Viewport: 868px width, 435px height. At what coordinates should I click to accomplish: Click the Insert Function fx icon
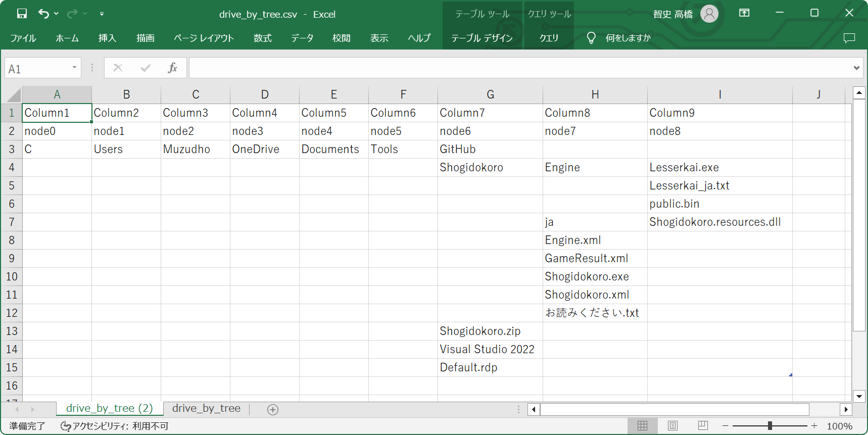click(x=173, y=68)
